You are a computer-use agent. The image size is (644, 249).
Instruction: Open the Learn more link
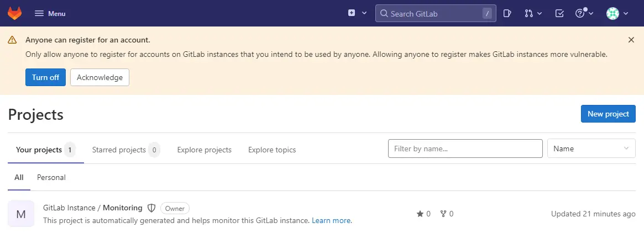pyautogui.click(x=331, y=221)
